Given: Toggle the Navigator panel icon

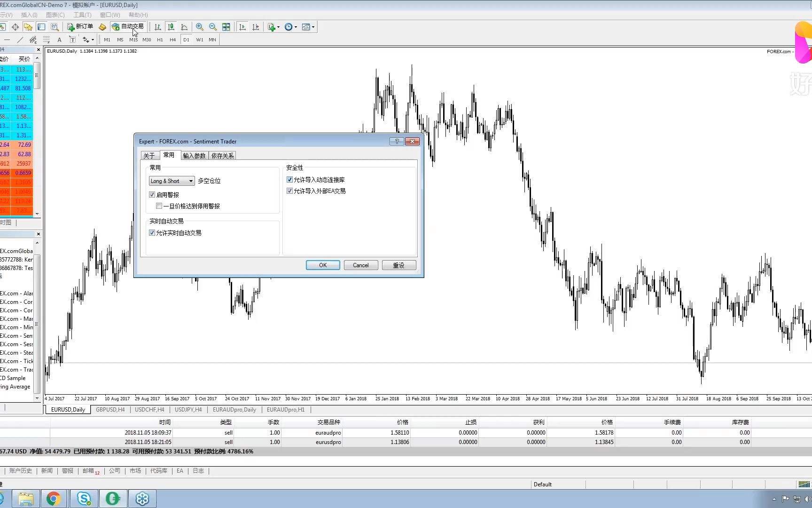Looking at the screenshot, I should point(41,27).
